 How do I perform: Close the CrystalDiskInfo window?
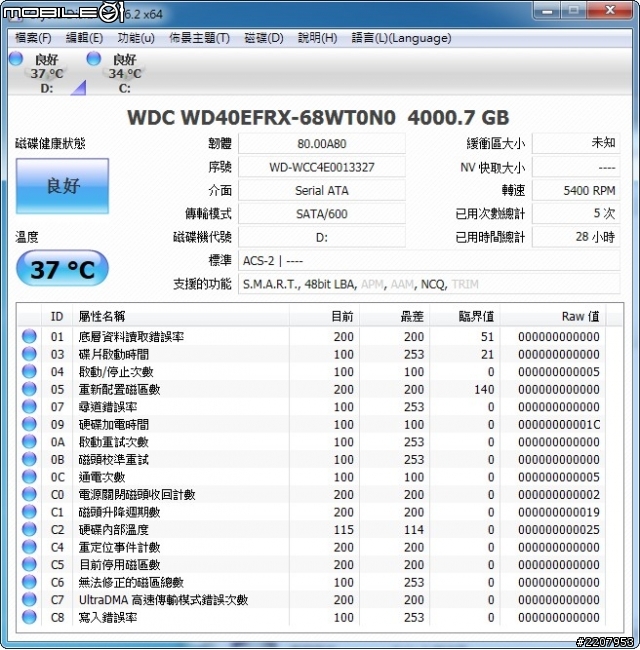point(610,11)
